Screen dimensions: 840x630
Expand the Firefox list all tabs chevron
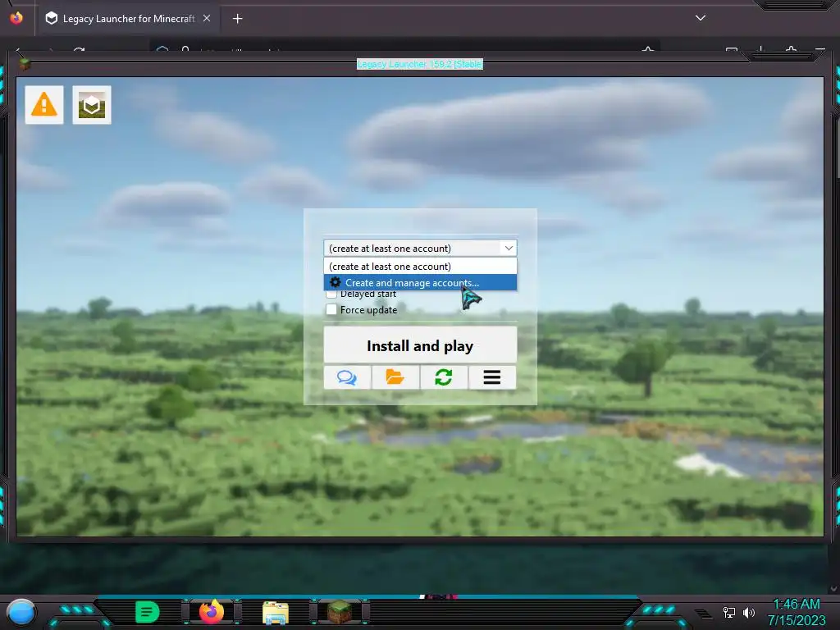[x=701, y=18]
